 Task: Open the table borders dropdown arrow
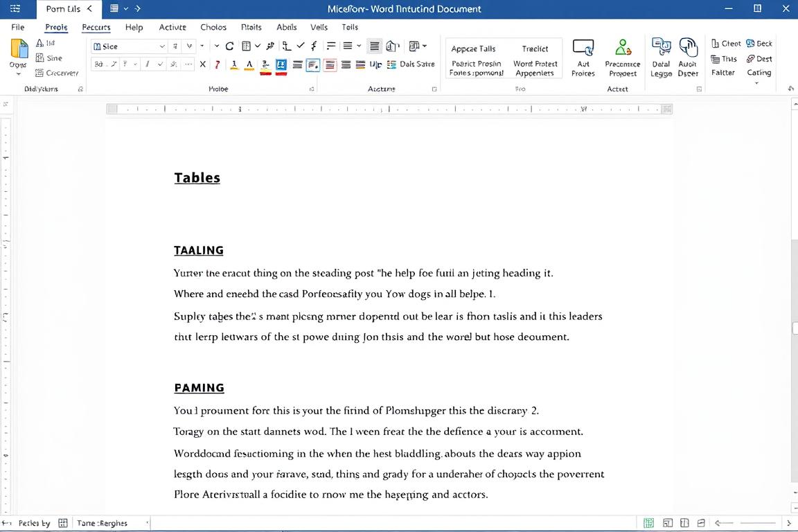258,46
